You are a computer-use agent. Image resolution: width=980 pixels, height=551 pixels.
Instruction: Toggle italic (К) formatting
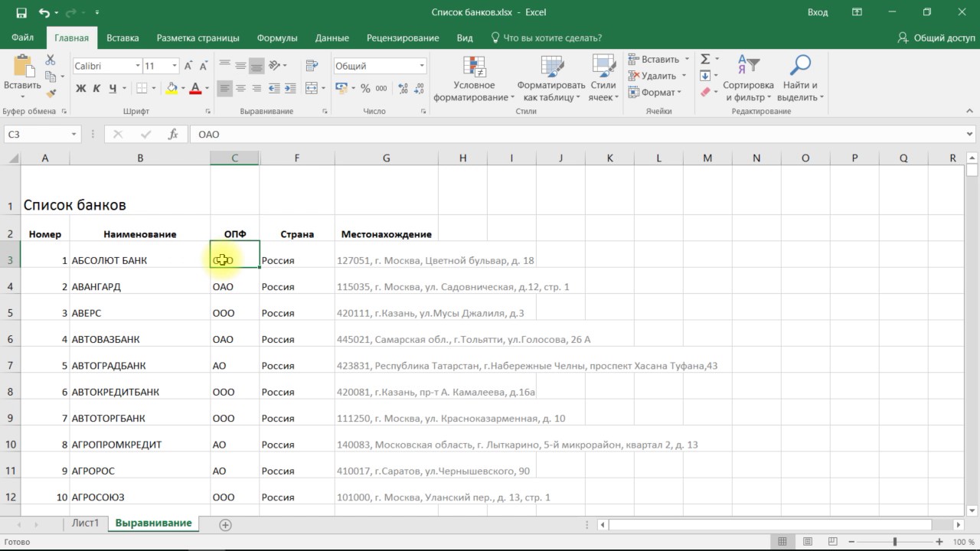(x=96, y=89)
